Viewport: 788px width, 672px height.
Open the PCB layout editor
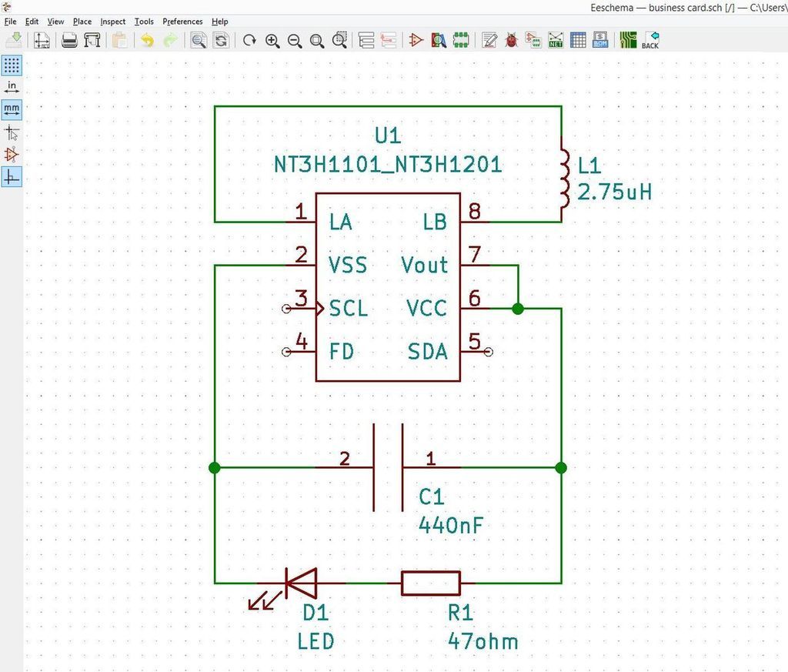[x=628, y=40]
